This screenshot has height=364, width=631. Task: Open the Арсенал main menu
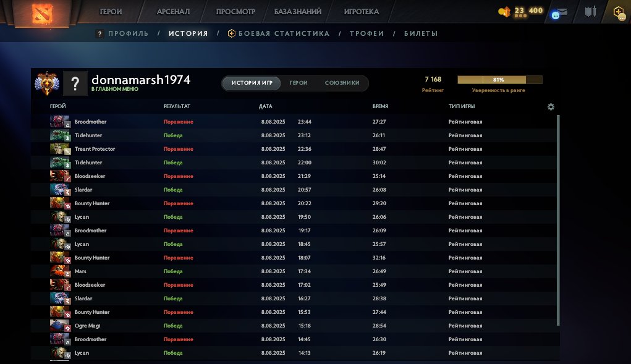(x=173, y=12)
